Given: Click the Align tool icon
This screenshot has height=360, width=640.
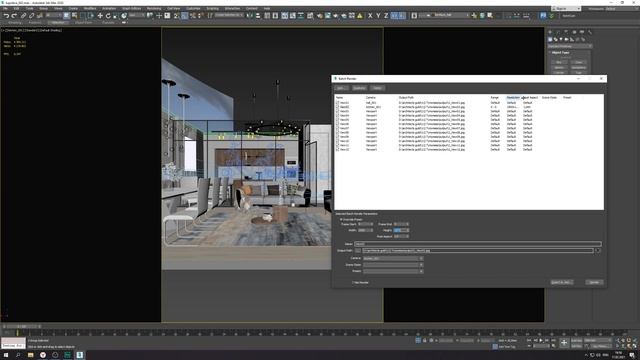Looking at the screenshot, I should [258, 16].
